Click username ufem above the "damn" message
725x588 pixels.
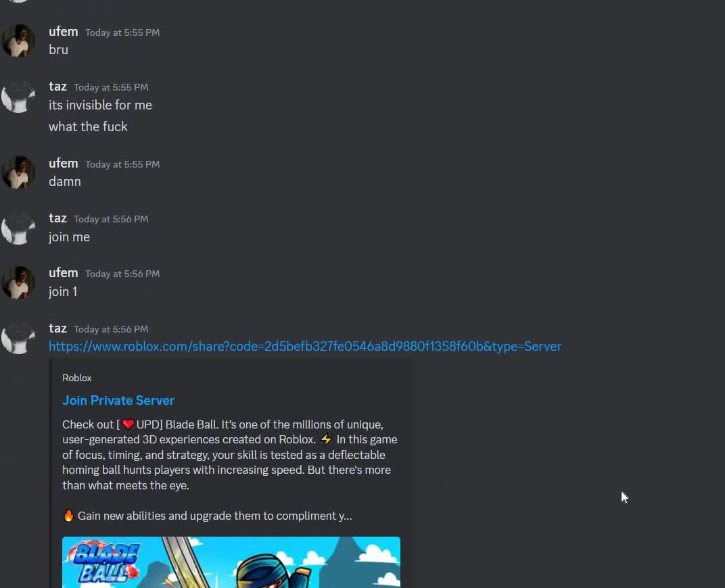tap(64, 164)
